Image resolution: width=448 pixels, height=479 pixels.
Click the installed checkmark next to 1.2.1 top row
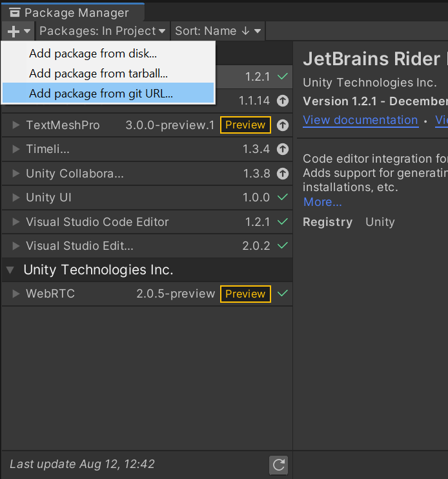[x=283, y=76]
